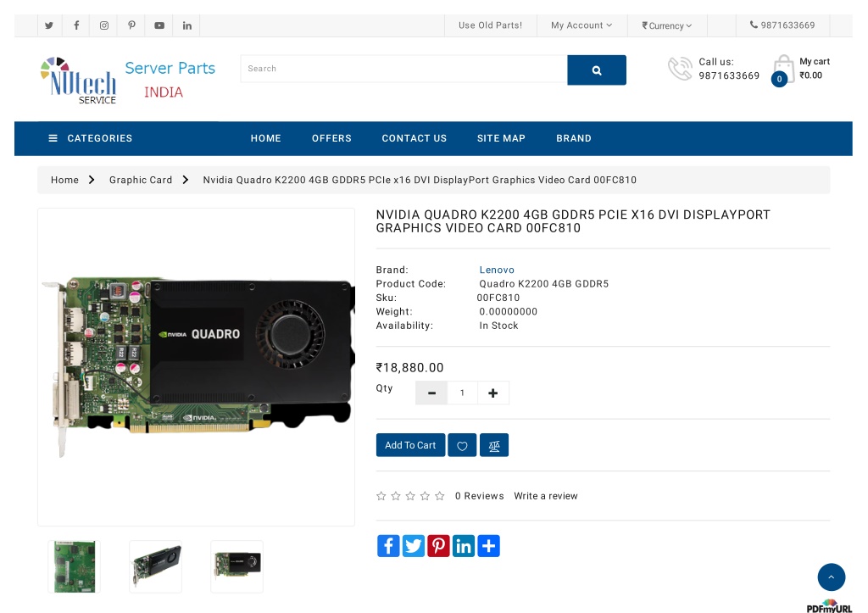Open the Lenovo brand link

click(x=497, y=270)
